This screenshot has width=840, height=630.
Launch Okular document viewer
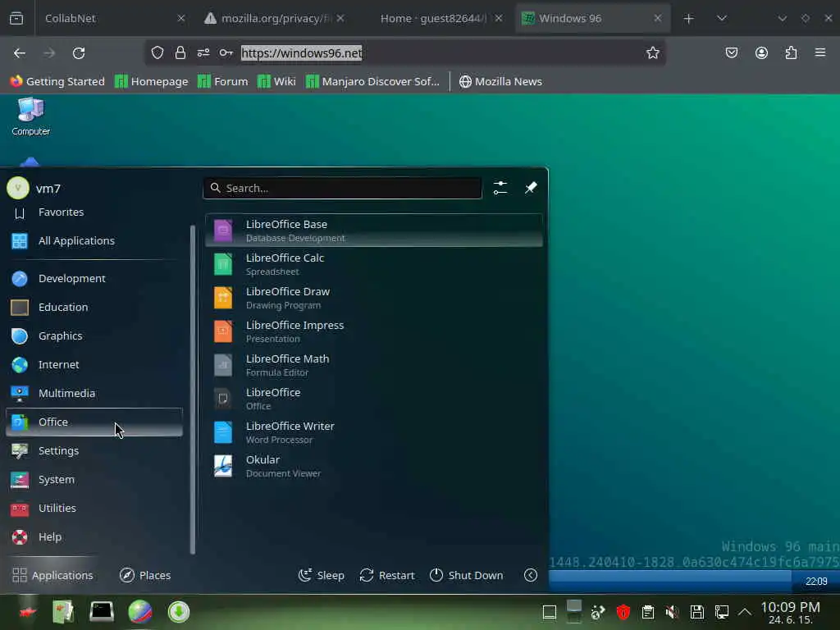coord(373,466)
